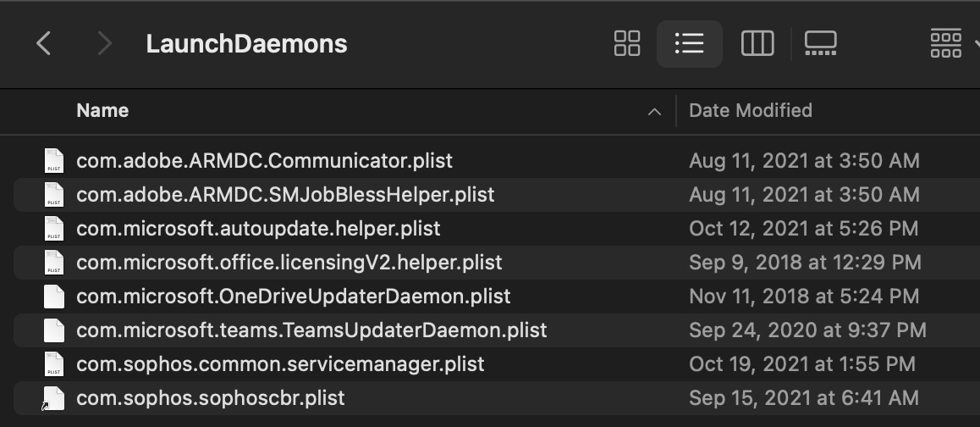Click the sophoscbr.plist alias file icon

[54, 398]
